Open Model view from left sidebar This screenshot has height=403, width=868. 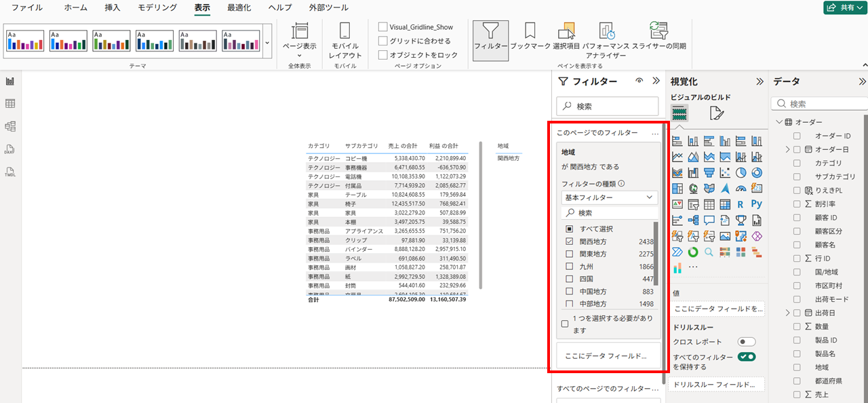click(10, 126)
